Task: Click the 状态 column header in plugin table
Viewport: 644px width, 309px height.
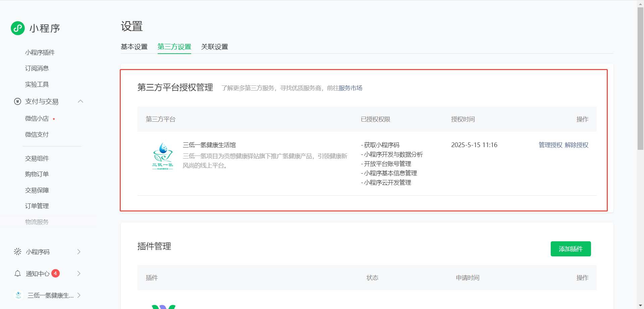Action: point(372,278)
